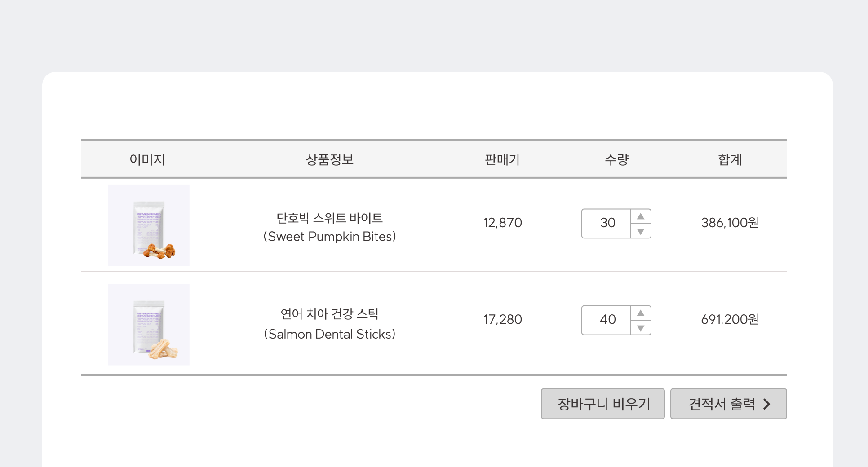
Task: Click the quantity field showing 30
Action: (x=607, y=223)
